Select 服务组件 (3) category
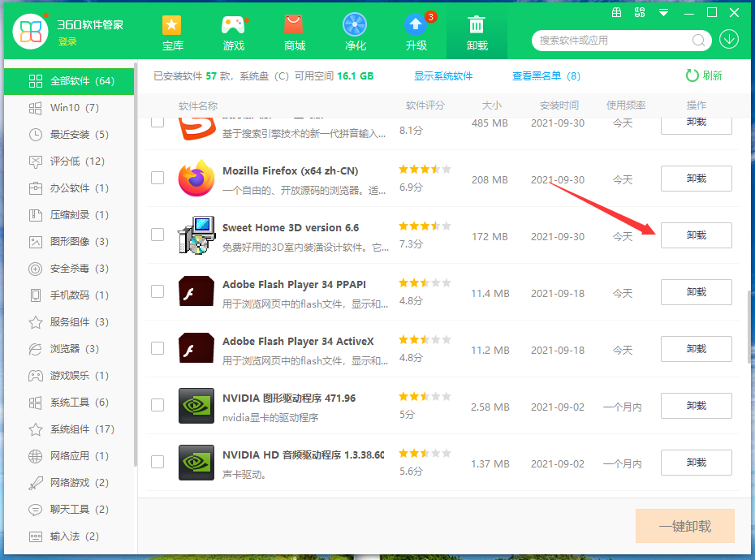This screenshot has width=755, height=560. click(69, 322)
